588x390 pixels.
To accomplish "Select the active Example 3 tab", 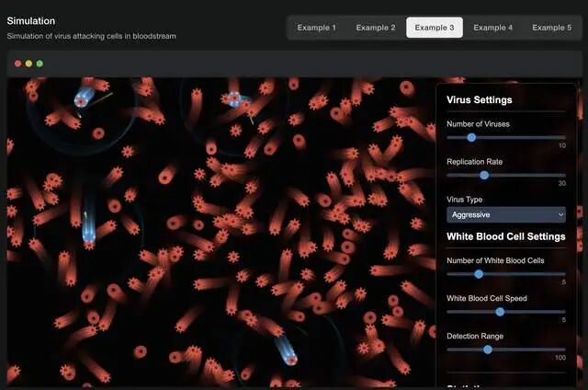I will tap(435, 28).
